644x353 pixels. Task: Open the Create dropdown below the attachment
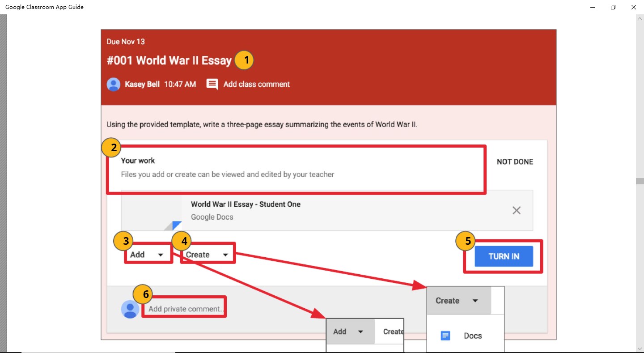tap(208, 255)
